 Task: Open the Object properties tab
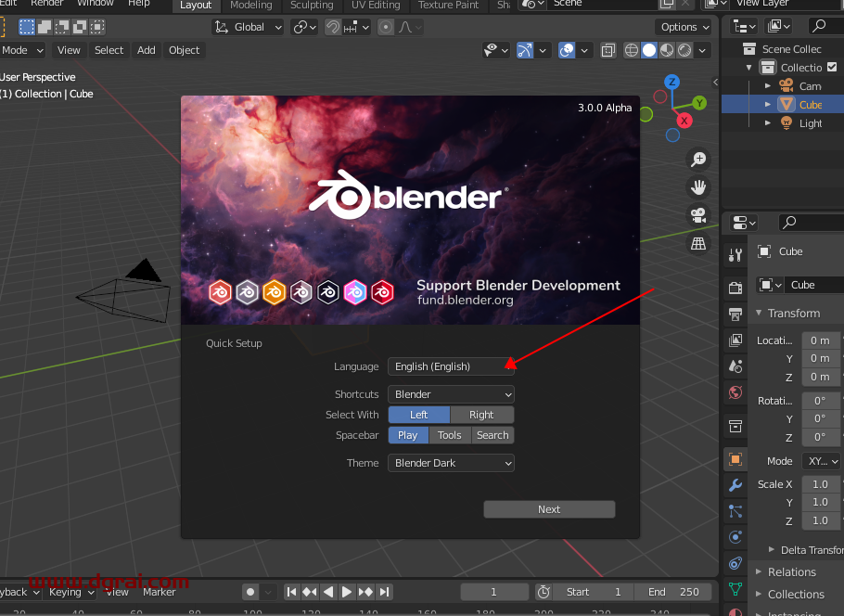coord(735,459)
